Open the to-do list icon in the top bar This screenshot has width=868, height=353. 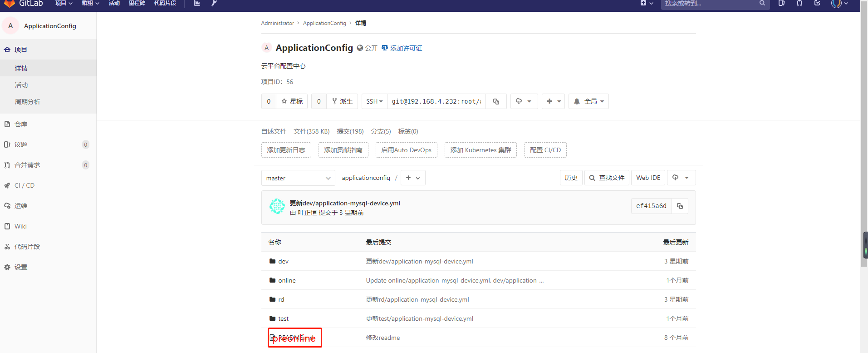[x=817, y=3]
